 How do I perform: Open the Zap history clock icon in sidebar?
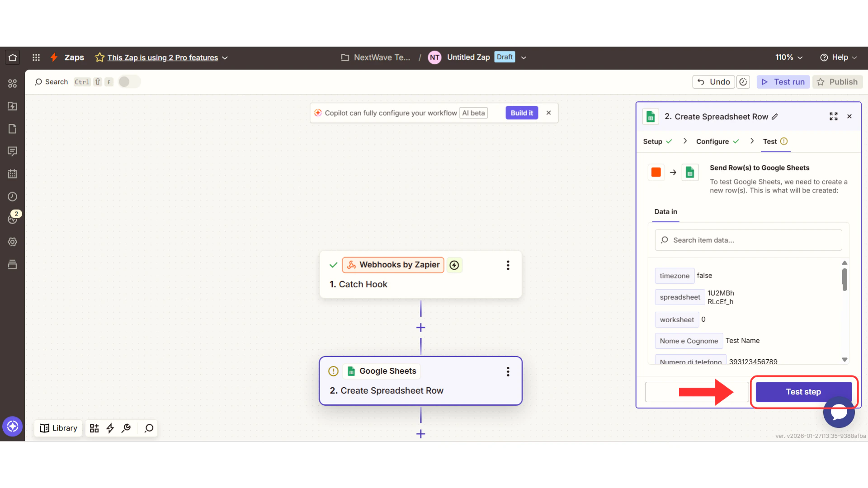pyautogui.click(x=12, y=197)
